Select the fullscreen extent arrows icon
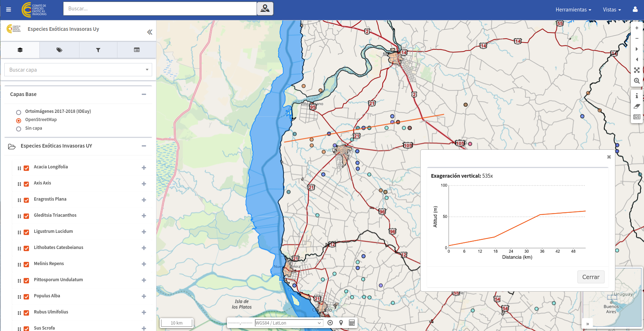 636,70
